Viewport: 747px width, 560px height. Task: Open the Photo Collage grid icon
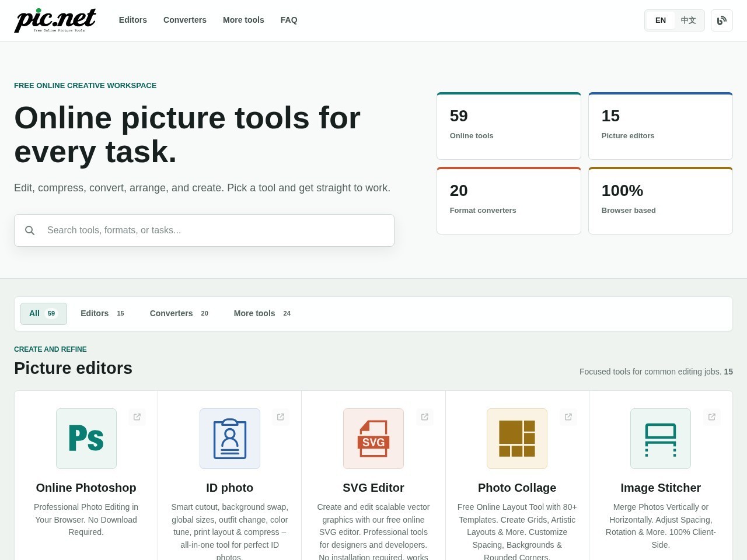click(517, 439)
